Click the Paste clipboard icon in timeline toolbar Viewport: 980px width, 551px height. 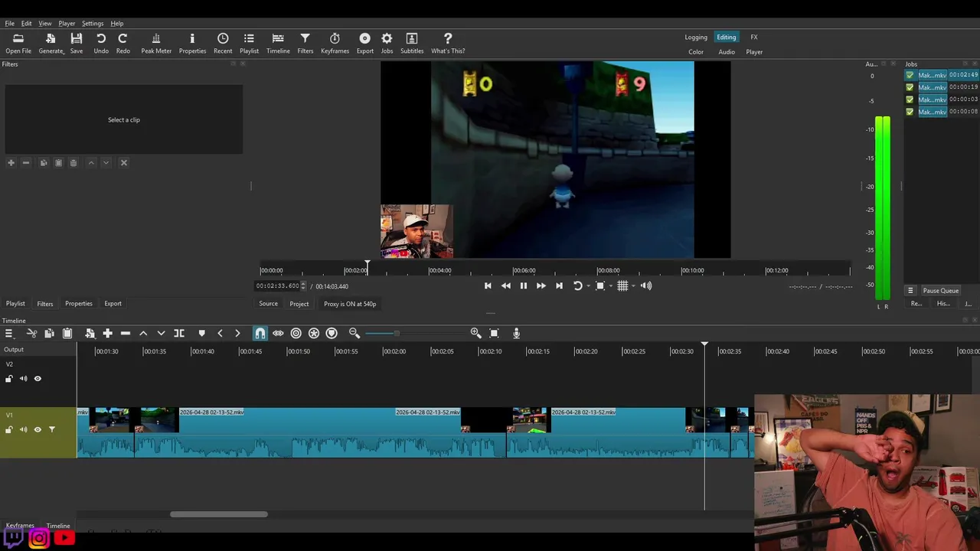(67, 333)
